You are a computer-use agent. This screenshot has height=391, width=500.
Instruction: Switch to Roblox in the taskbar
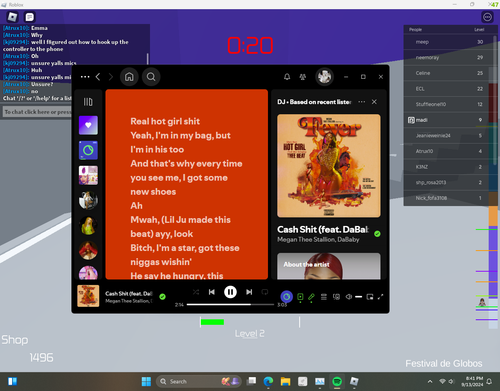click(x=354, y=381)
